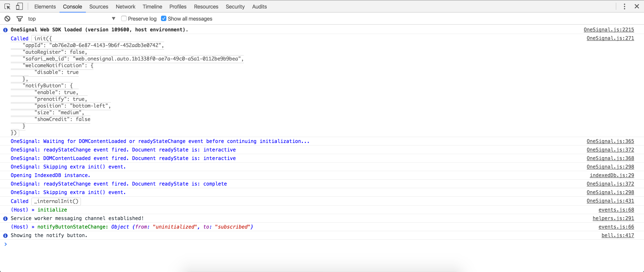Switch to the Network tab
Screen dimensions: 644x272
[125, 6]
